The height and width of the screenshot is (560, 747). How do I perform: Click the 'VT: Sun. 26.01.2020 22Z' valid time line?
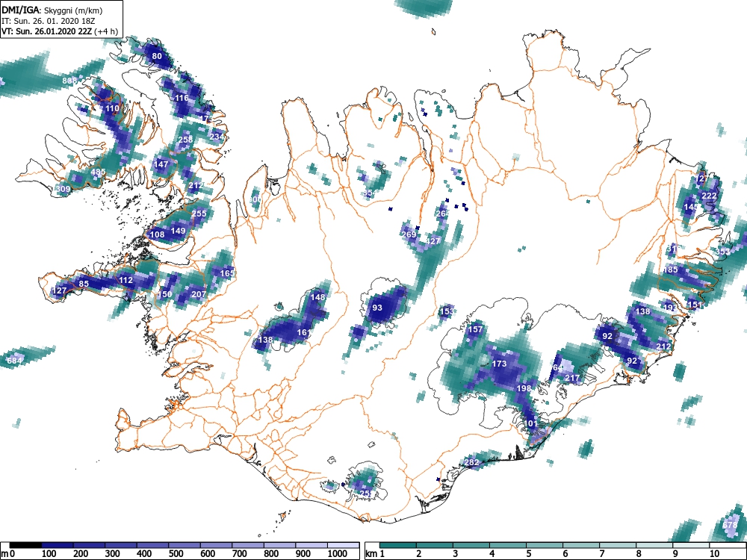click(x=60, y=31)
